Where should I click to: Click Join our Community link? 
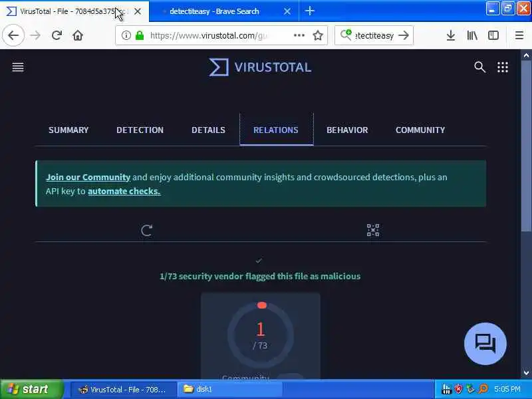tap(88, 177)
